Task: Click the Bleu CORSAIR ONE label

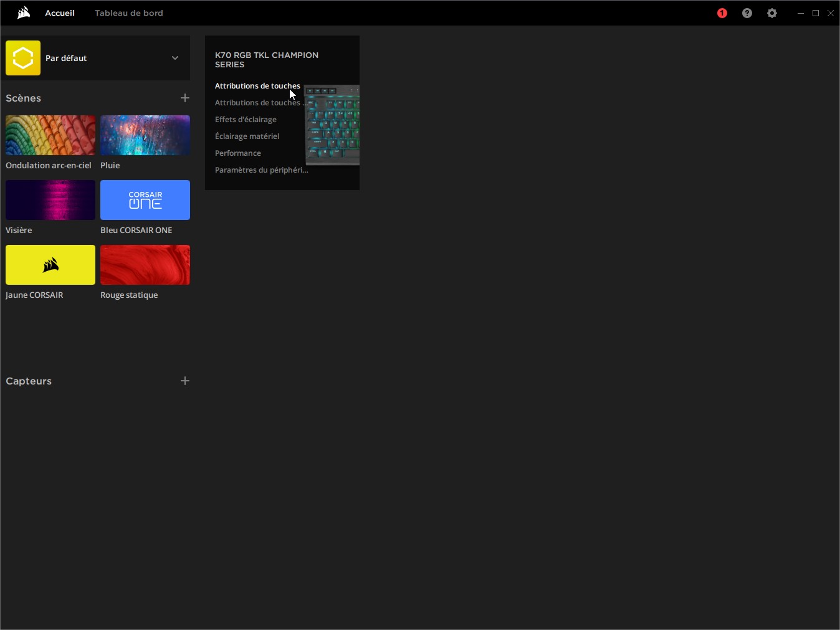Action: pos(136,230)
